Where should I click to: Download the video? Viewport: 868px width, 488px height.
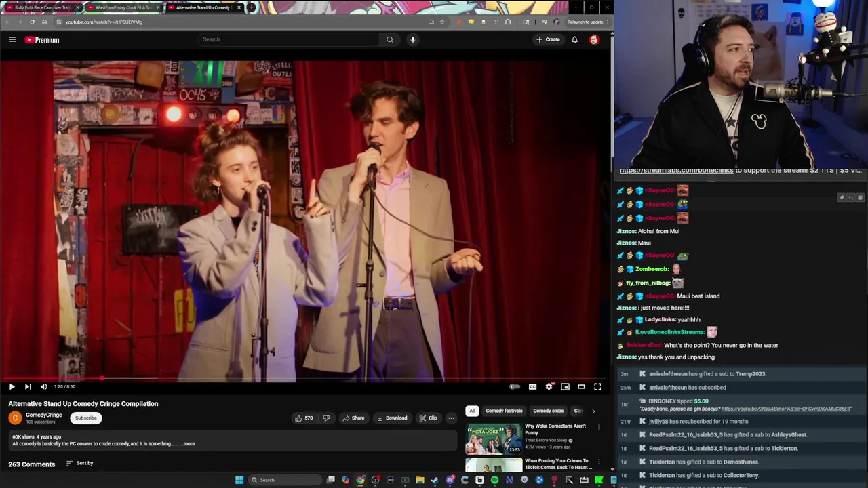(x=392, y=418)
